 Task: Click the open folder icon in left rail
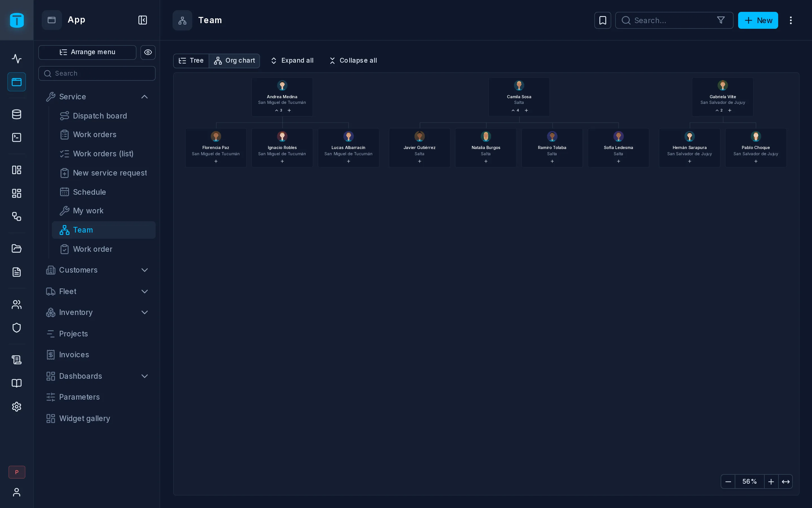point(16,249)
